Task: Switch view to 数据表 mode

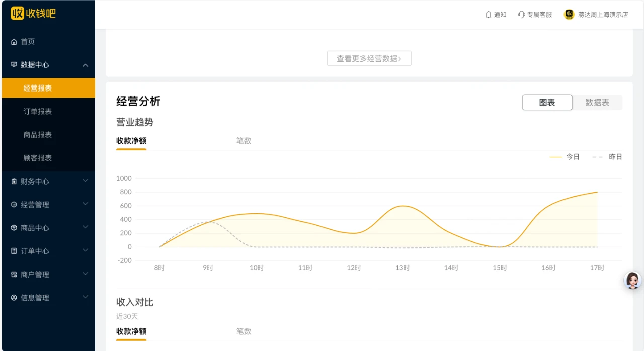Action: (597, 103)
